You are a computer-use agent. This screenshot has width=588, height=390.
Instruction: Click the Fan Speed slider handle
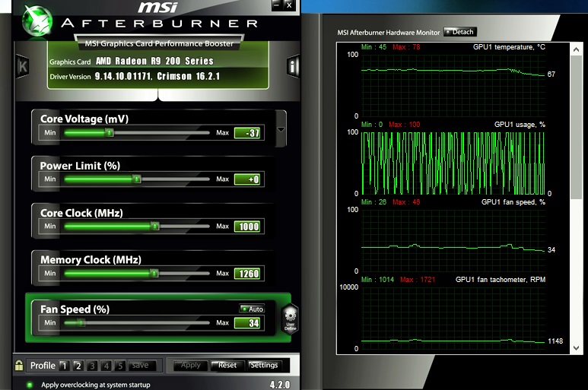coord(81,322)
